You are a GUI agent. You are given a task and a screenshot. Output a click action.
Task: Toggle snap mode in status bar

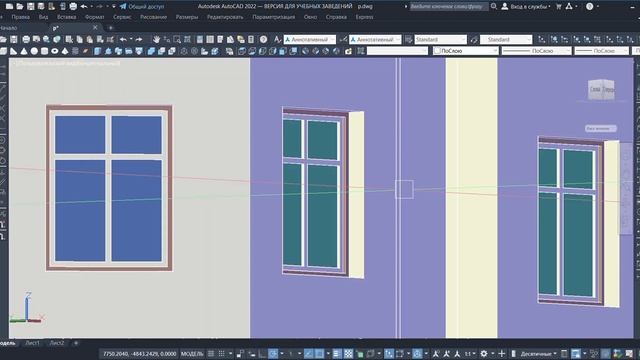tap(221, 354)
